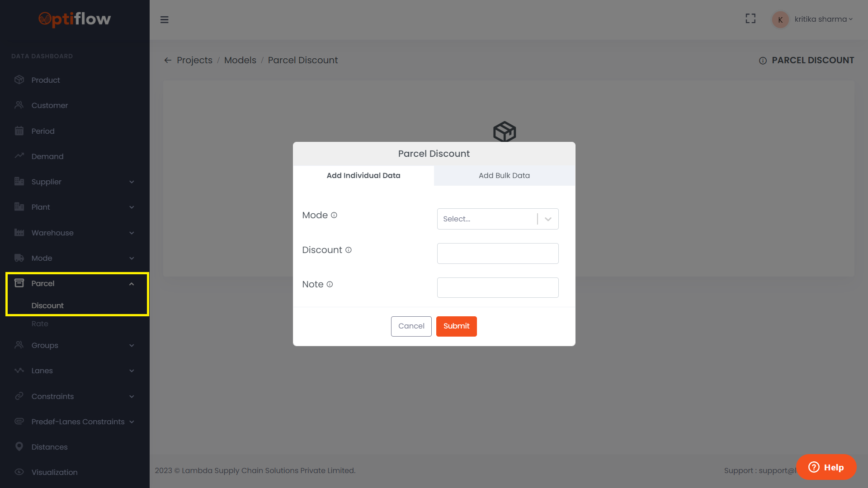The height and width of the screenshot is (488, 868).
Task: Open the Rate page under Parcel
Action: (40, 324)
